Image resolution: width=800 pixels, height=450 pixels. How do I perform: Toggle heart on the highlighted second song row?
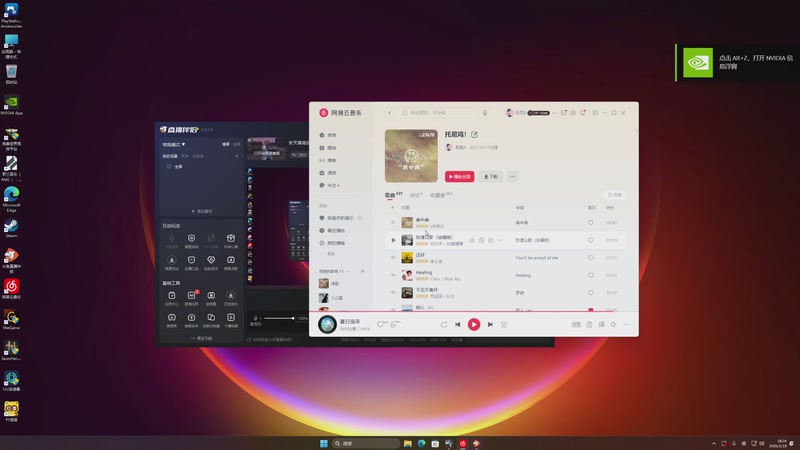(x=591, y=240)
